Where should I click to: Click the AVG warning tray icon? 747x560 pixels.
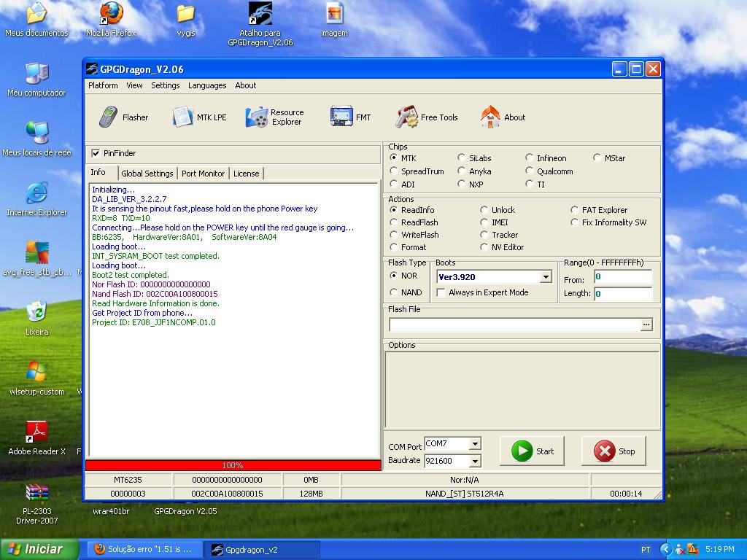point(693,549)
